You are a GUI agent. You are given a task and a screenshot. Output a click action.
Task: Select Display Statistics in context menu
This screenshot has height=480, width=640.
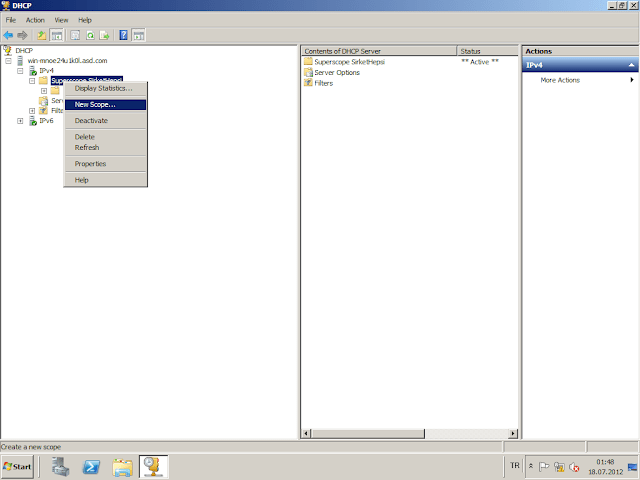[103, 88]
